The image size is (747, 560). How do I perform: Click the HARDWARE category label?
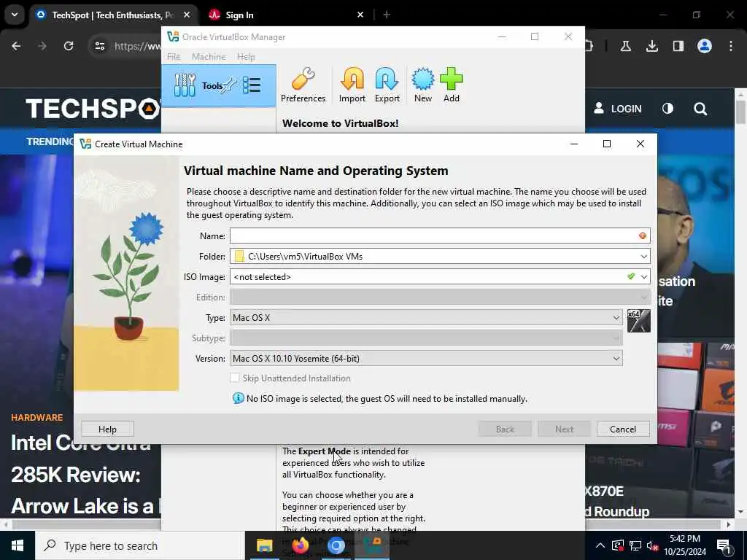point(36,418)
